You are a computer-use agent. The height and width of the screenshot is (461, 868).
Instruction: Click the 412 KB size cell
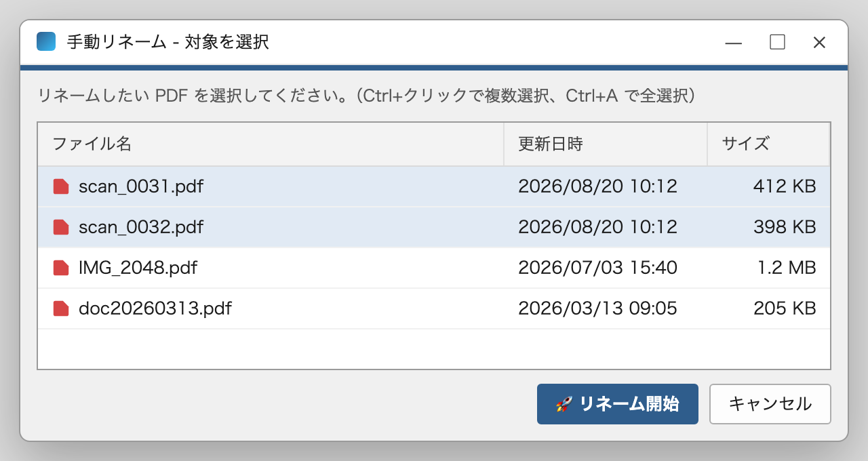click(785, 186)
